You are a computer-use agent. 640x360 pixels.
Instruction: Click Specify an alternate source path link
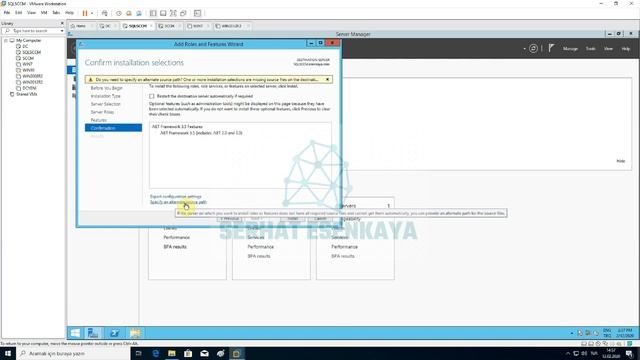pyautogui.click(x=178, y=202)
